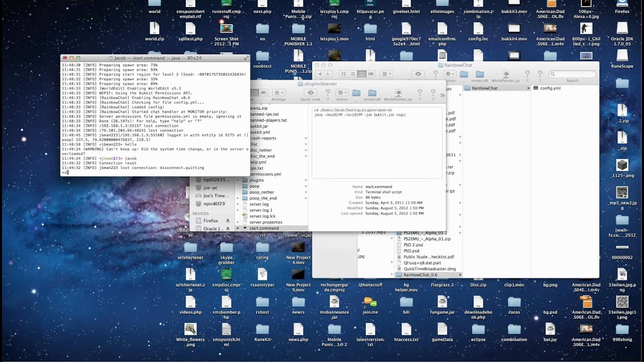Select bukkit4.mov file on the desktop
This screenshot has width=644, height=362.
click(x=514, y=32)
